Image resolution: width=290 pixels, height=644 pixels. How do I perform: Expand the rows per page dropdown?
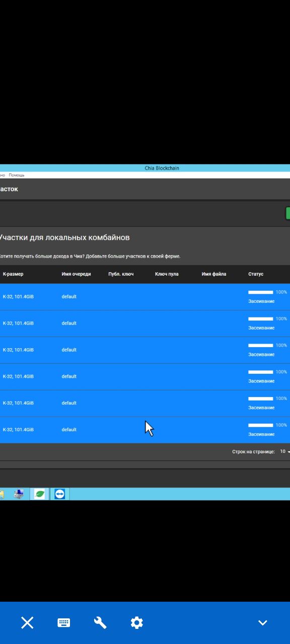[x=285, y=452]
